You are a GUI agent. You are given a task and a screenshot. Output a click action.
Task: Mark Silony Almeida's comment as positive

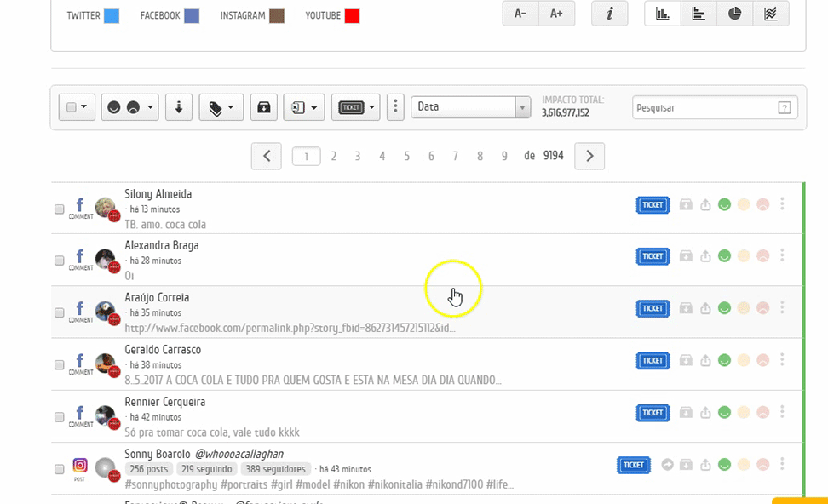[x=725, y=204]
